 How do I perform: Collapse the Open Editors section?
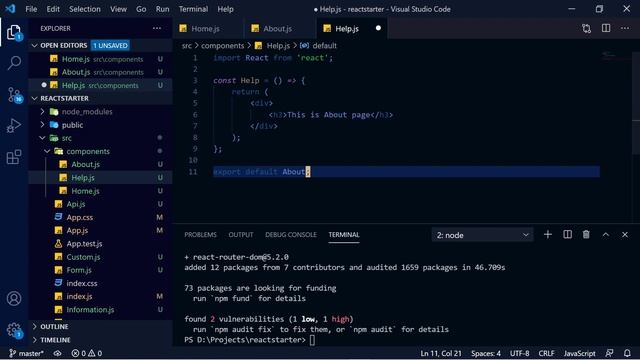(35, 45)
